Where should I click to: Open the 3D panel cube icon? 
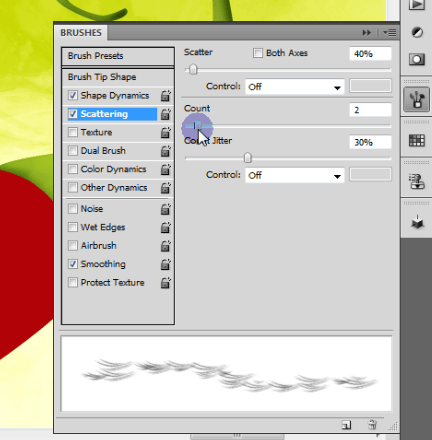pyautogui.click(x=417, y=222)
